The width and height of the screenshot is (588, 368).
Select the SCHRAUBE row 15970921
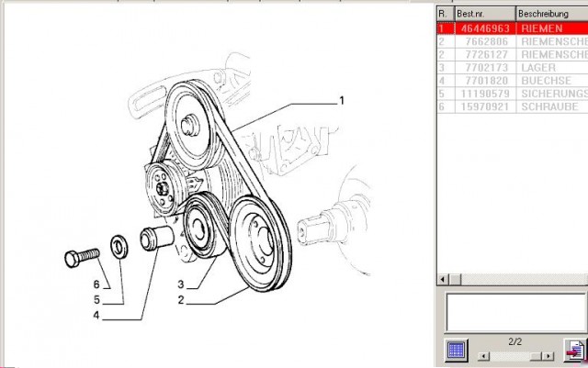point(510,106)
